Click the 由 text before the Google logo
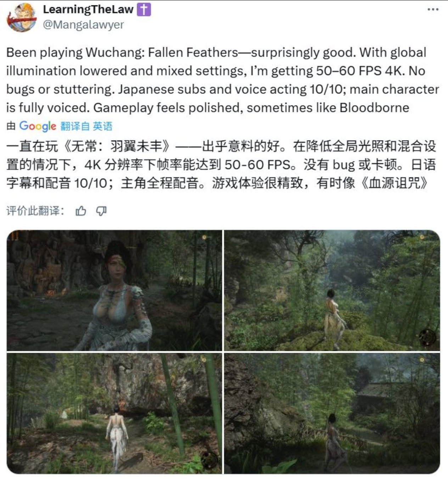The height and width of the screenshot is (479, 448). coord(11,126)
